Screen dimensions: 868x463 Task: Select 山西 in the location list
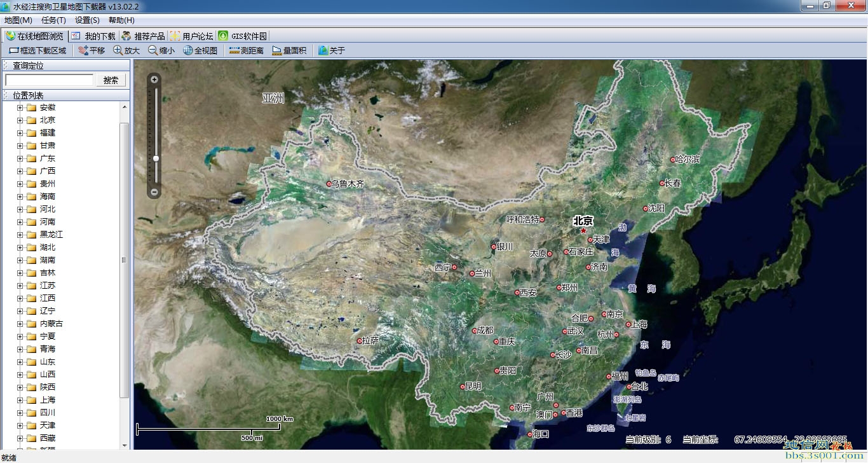(48, 375)
